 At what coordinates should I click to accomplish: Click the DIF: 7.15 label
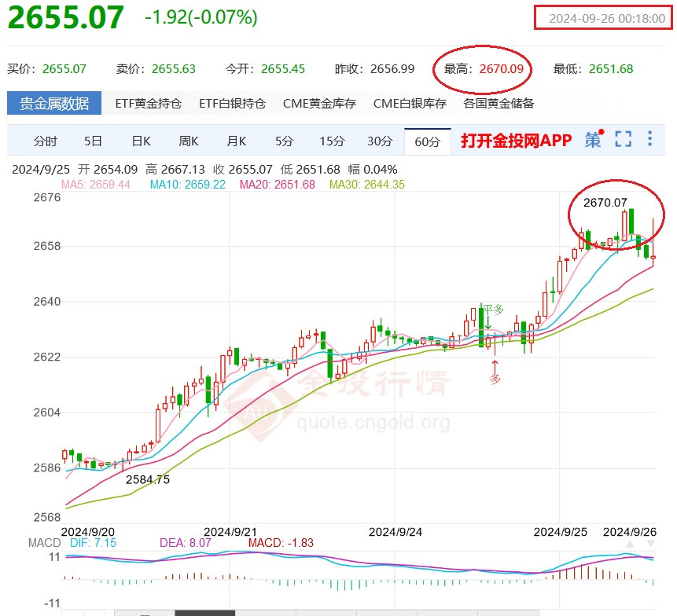click(93, 543)
